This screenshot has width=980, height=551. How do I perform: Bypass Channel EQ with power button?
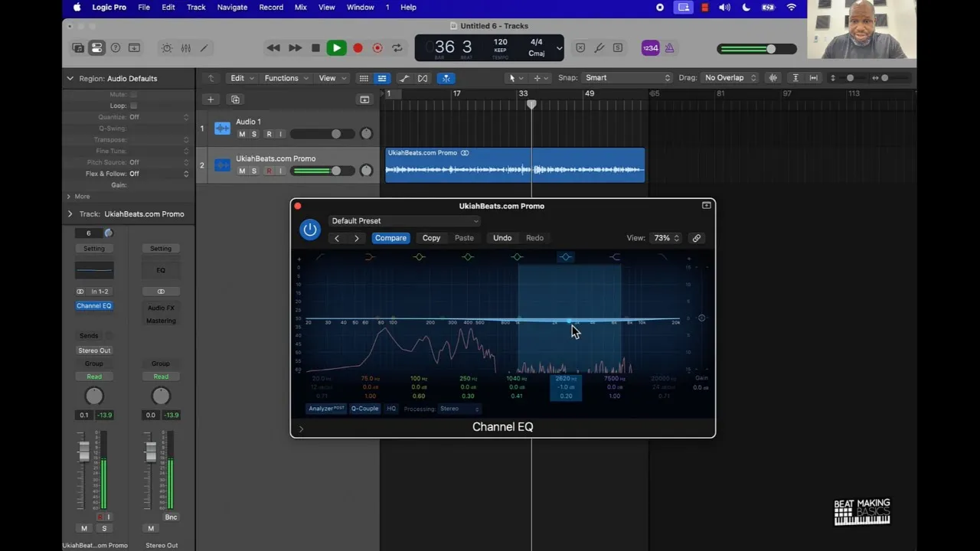[x=310, y=230]
